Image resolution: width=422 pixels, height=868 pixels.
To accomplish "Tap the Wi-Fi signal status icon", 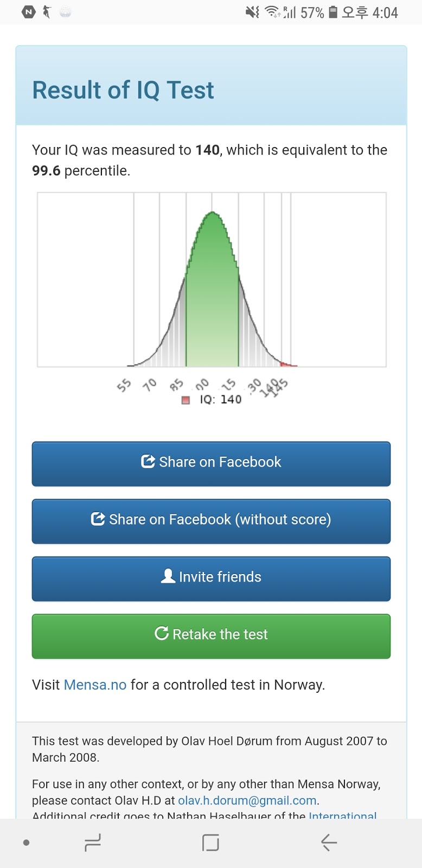I will click(272, 12).
